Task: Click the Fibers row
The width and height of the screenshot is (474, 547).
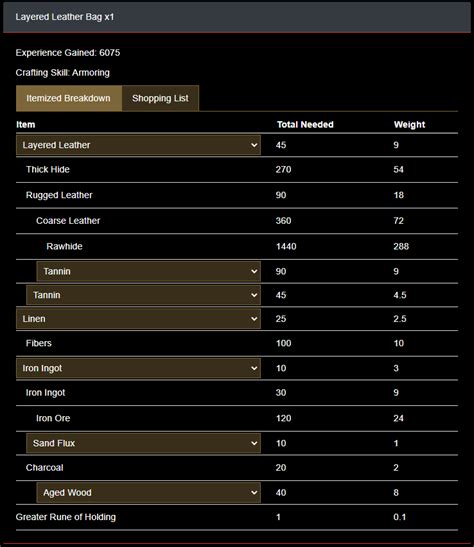Action: click(x=237, y=344)
